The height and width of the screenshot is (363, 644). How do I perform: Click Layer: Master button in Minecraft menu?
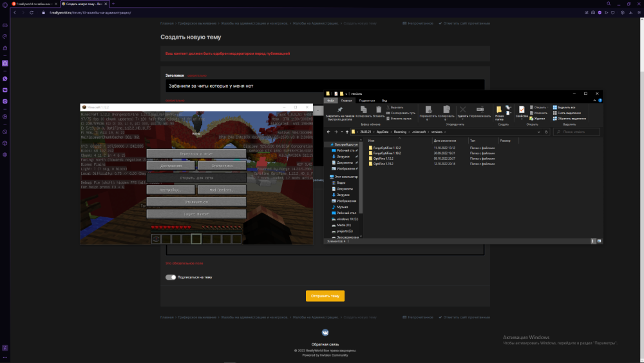tap(196, 214)
